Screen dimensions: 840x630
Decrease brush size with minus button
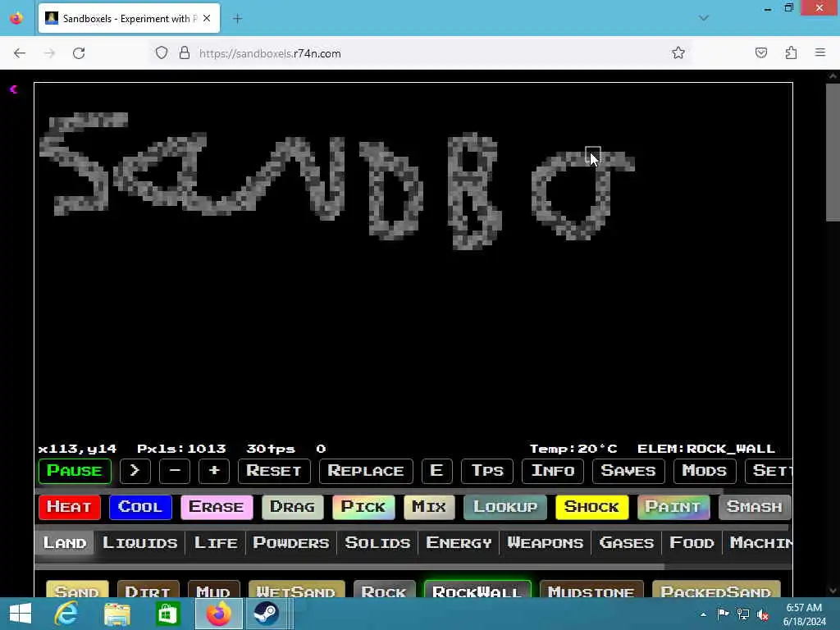click(x=175, y=471)
